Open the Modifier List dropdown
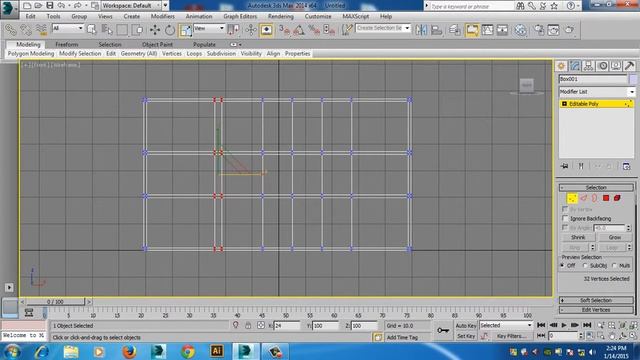Viewport: 640px width, 360px height. click(597, 91)
